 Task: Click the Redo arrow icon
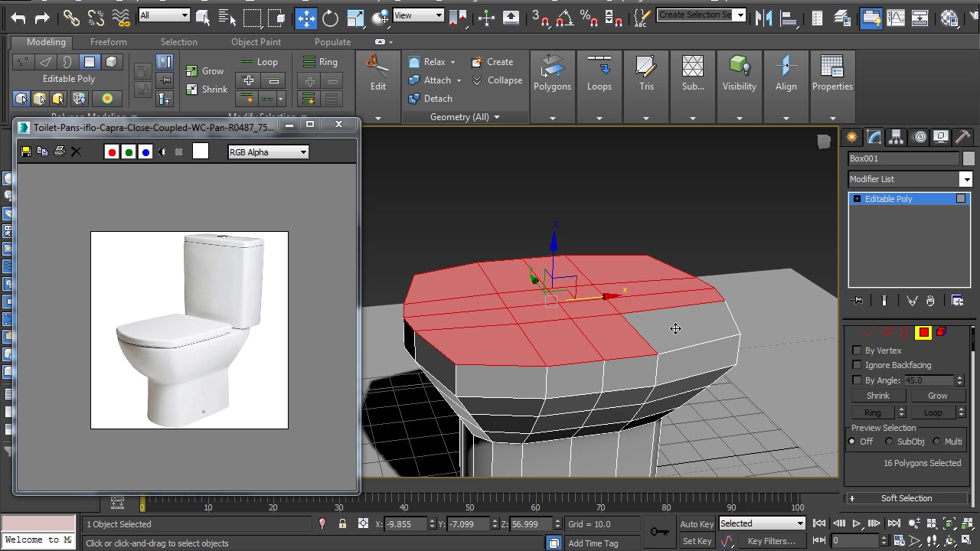coord(43,17)
